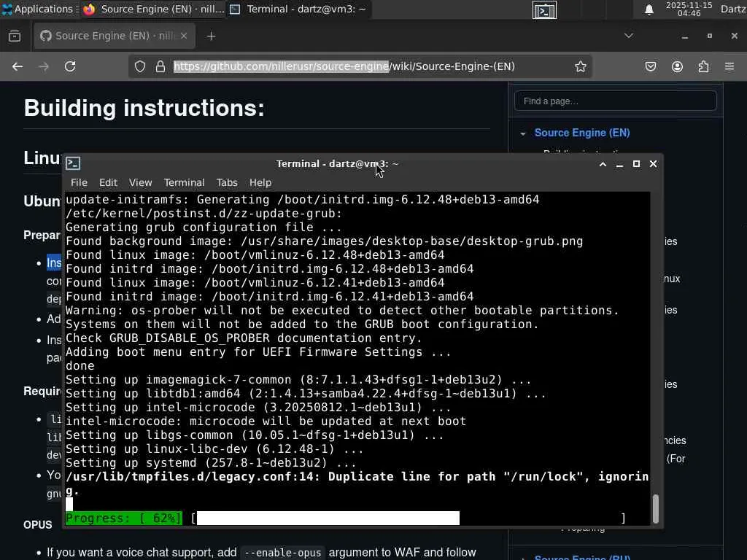Click the roll-up arrow on Terminal title bar
The image size is (747, 560).
tap(603, 164)
